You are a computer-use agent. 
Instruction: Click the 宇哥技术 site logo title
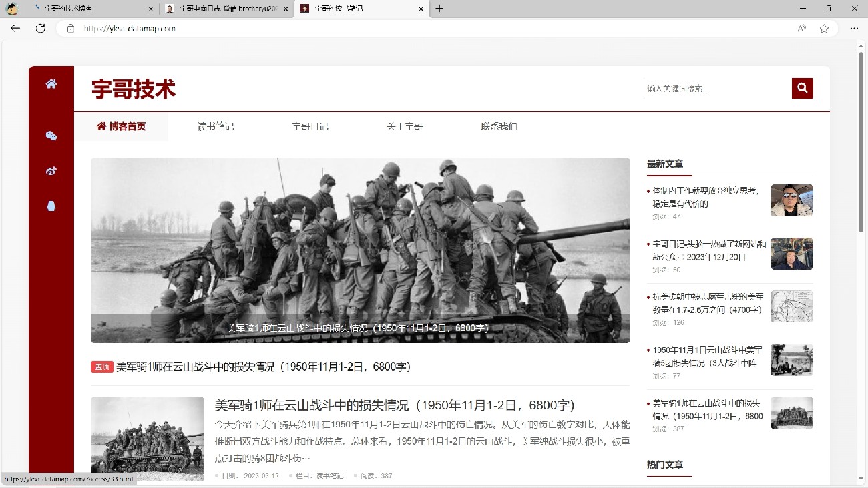tap(134, 89)
